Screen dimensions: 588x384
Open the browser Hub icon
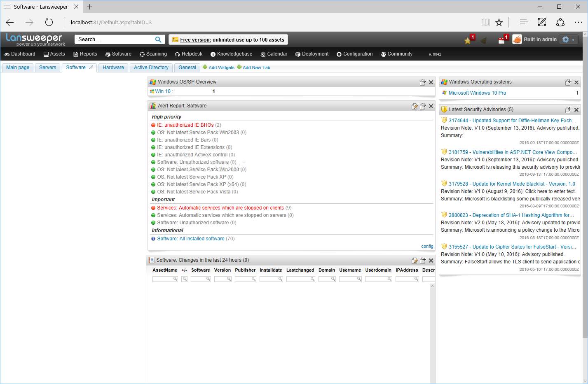pyautogui.click(x=524, y=22)
